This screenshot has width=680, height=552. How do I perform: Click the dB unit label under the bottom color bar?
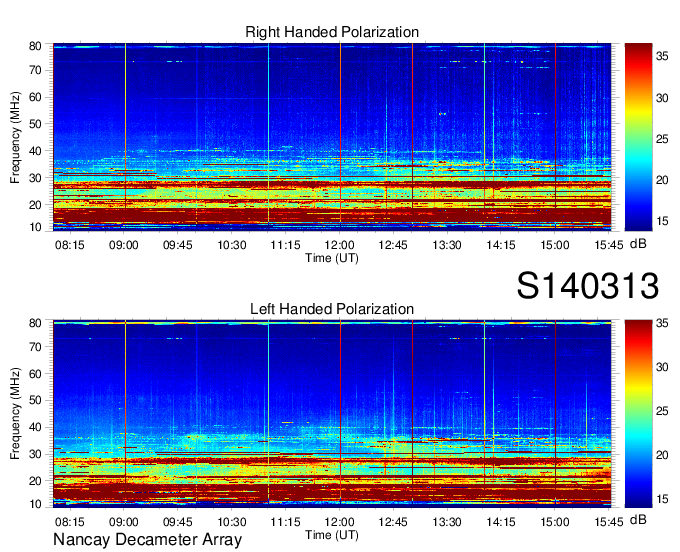(638, 519)
